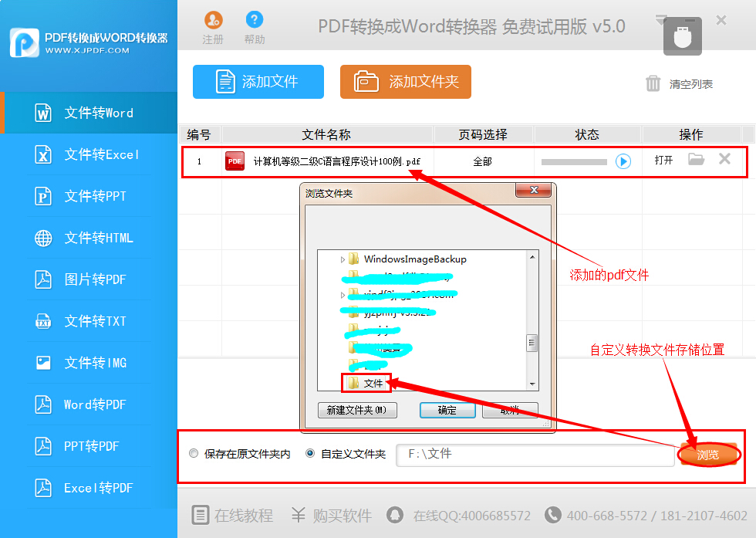Click the 取消 button in the dialog
756x538 pixels.
click(510, 410)
